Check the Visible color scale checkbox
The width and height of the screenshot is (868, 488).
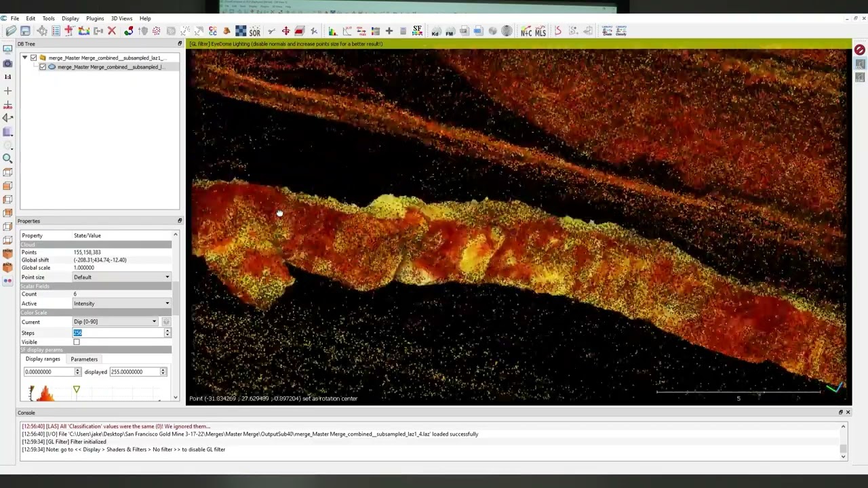point(77,342)
